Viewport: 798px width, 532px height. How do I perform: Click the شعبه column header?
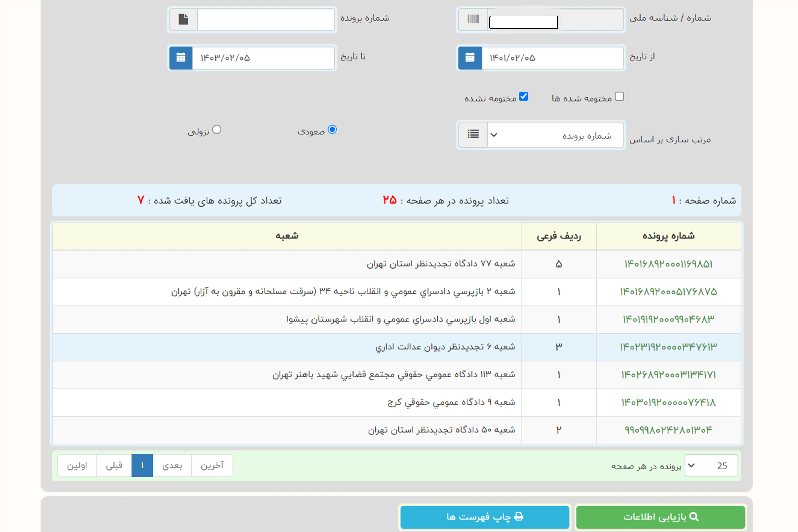tap(287, 236)
